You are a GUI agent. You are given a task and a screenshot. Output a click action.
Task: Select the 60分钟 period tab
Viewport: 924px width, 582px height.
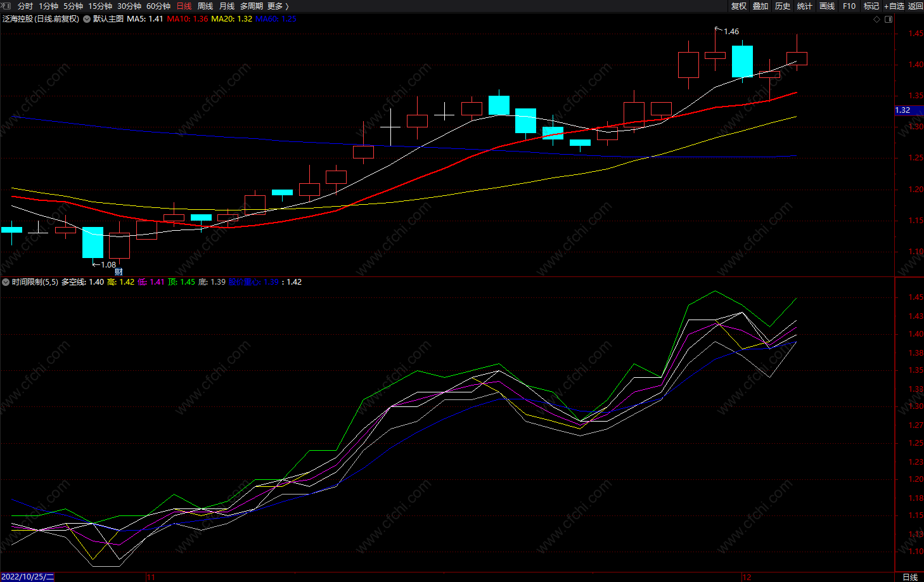click(x=158, y=6)
